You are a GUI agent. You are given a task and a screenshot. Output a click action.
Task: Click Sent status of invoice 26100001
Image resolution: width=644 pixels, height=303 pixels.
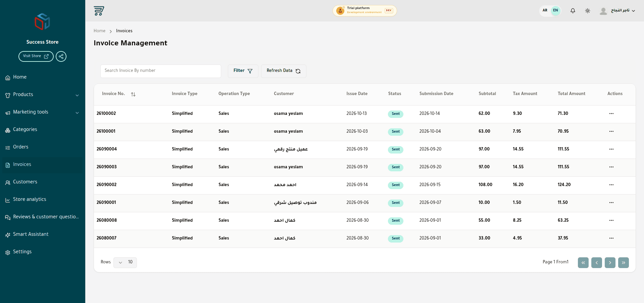tap(396, 132)
